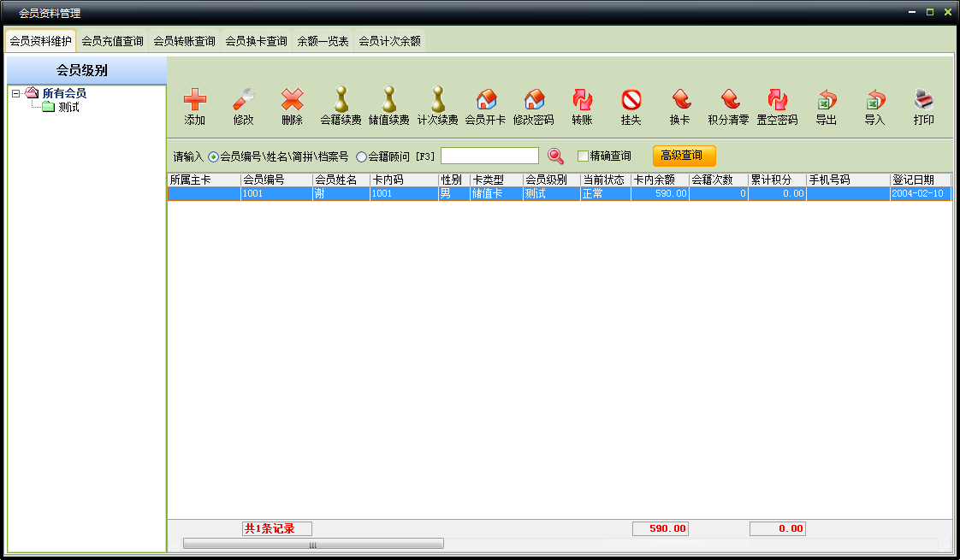960x560 pixels.
Task: Click the horizontal scrollbar thumb
Action: coord(313,544)
